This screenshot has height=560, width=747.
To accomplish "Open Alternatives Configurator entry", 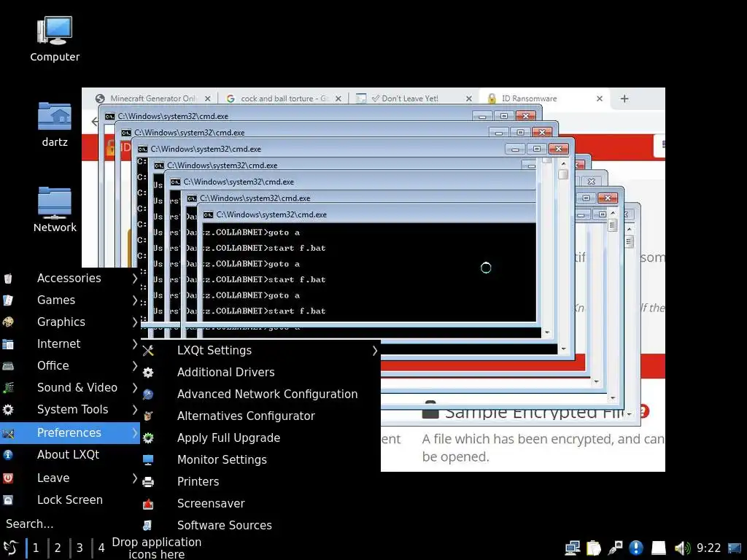I will coord(260,416).
